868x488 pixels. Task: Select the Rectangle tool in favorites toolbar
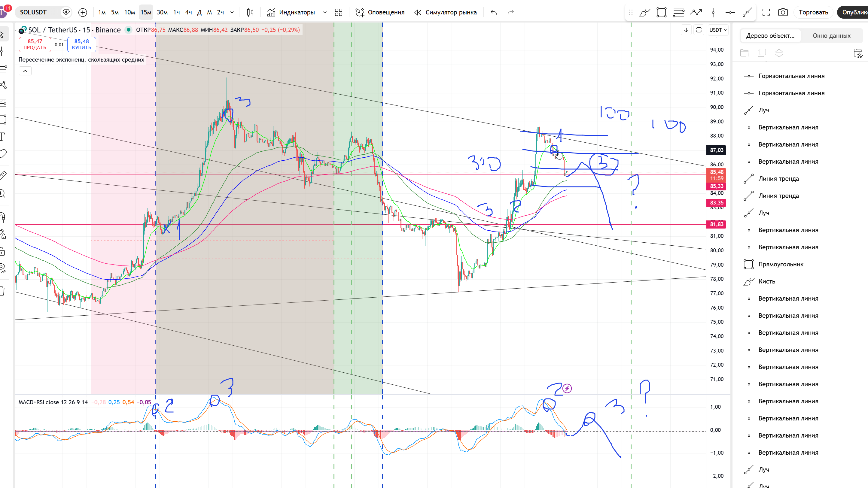click(x=662, y=12)
